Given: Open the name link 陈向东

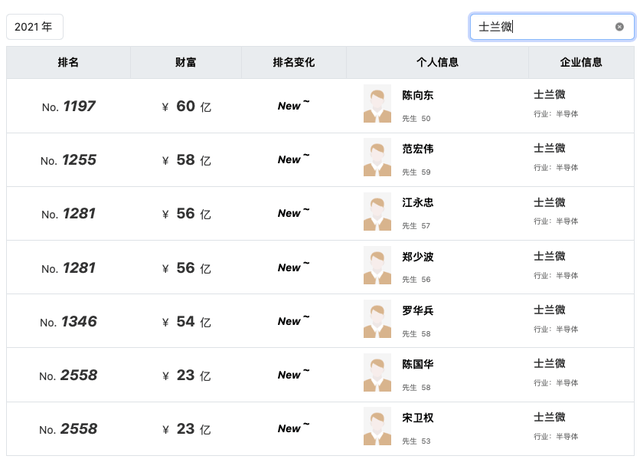Looking at the screenshot, I should coord(417,96).
